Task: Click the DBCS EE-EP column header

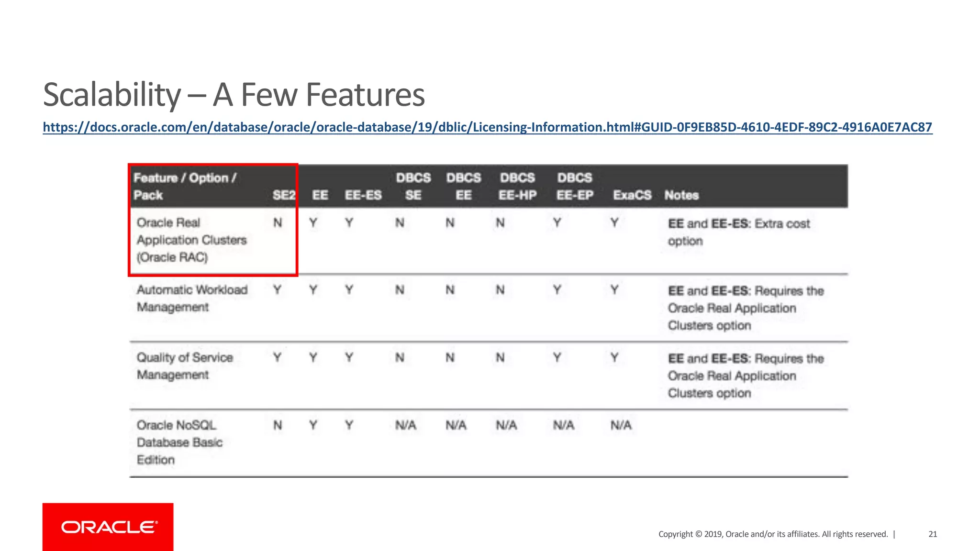Action: pyautogui.click(x=575, y=187)
